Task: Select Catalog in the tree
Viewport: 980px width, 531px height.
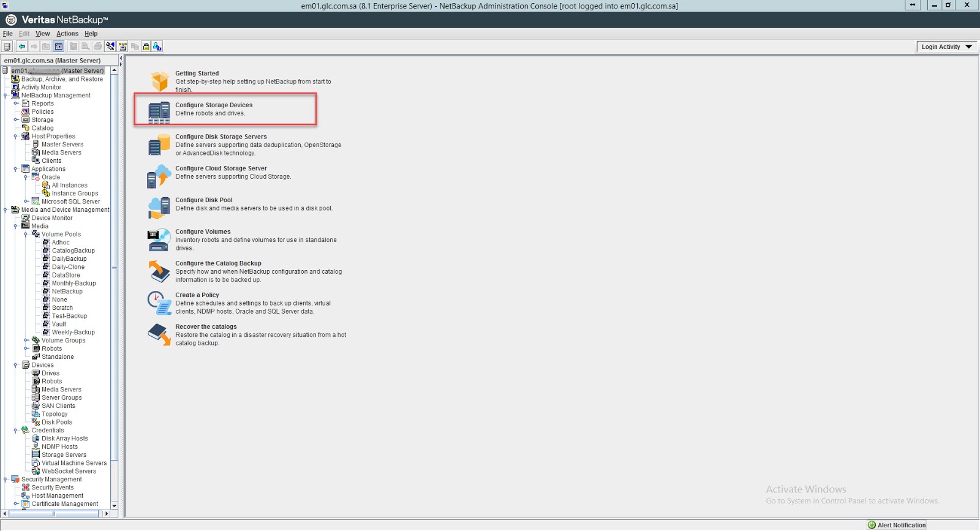Action: (42, 128)
